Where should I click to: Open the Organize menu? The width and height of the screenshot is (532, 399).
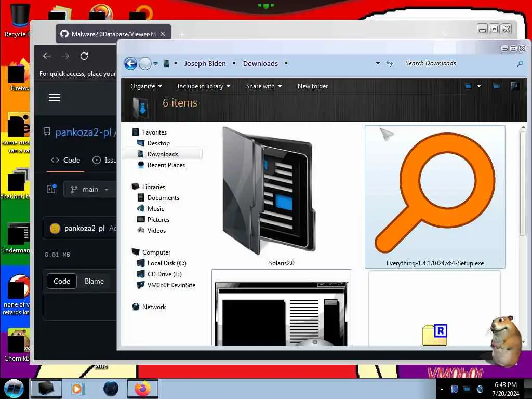[145, 86]
